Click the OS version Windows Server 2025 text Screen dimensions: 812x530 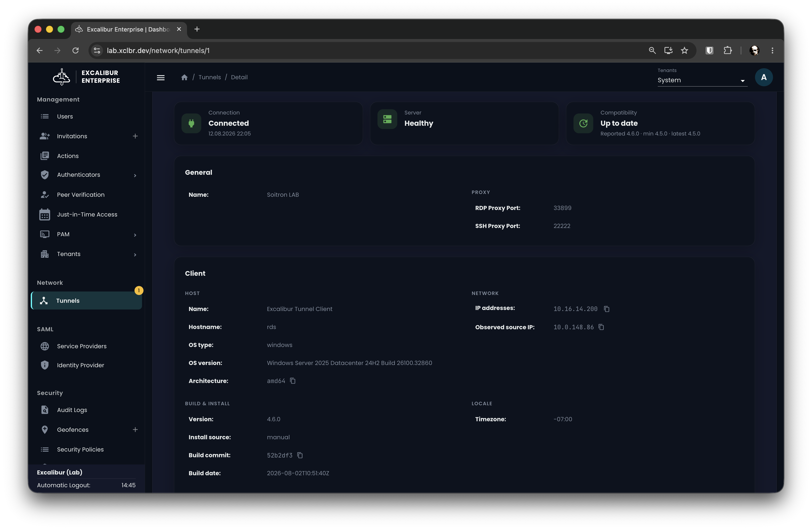(x=349, y=363)
